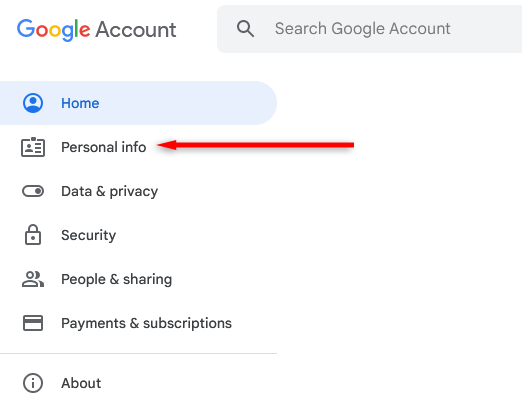Click the divider line above About
522x399 pixels.
point(138,353)
